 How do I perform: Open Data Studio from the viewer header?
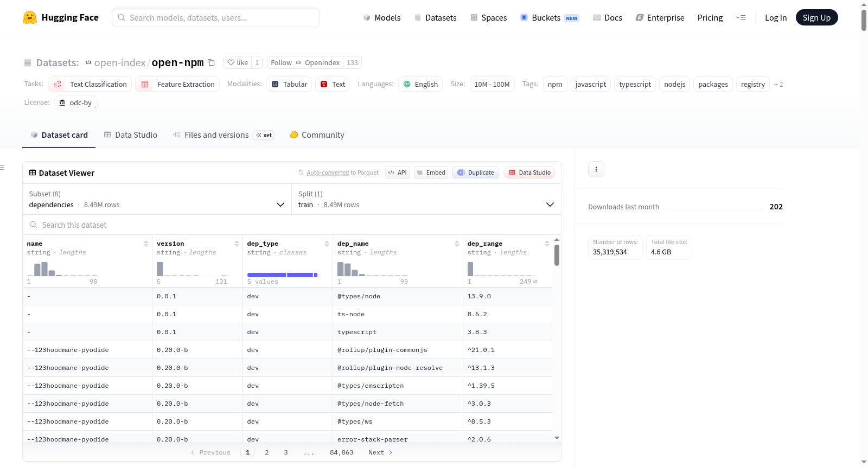[x=529, y=172]
